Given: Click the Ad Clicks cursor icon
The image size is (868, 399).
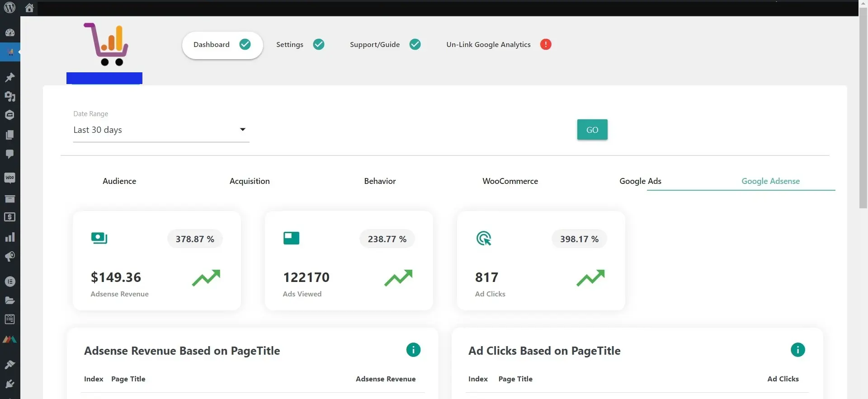Looking at the screenshot, I should tap(484, 238).
